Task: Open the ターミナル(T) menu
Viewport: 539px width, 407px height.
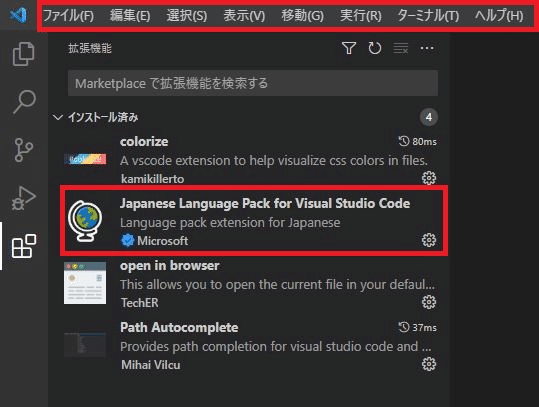Action: pos(428,15)
